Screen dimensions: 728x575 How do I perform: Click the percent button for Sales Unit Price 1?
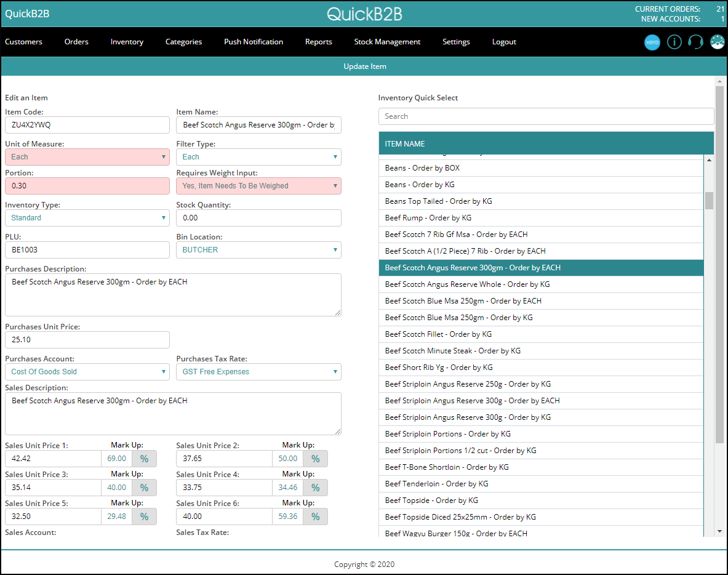pos(145,459)
